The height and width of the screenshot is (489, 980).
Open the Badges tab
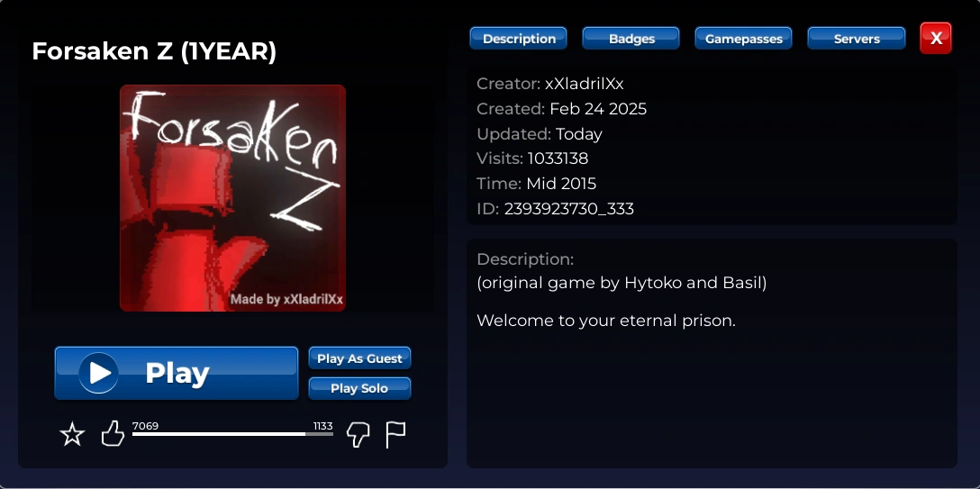click(x=631, y=38)
